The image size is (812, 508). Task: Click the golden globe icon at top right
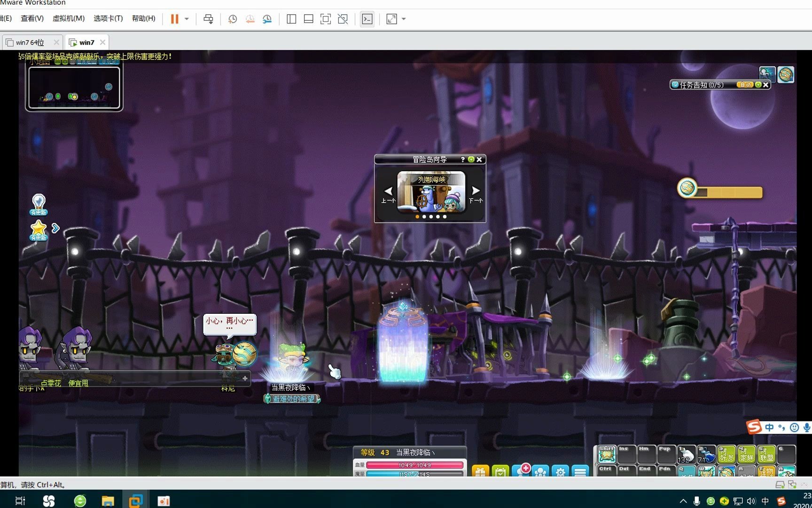point(786,74)
